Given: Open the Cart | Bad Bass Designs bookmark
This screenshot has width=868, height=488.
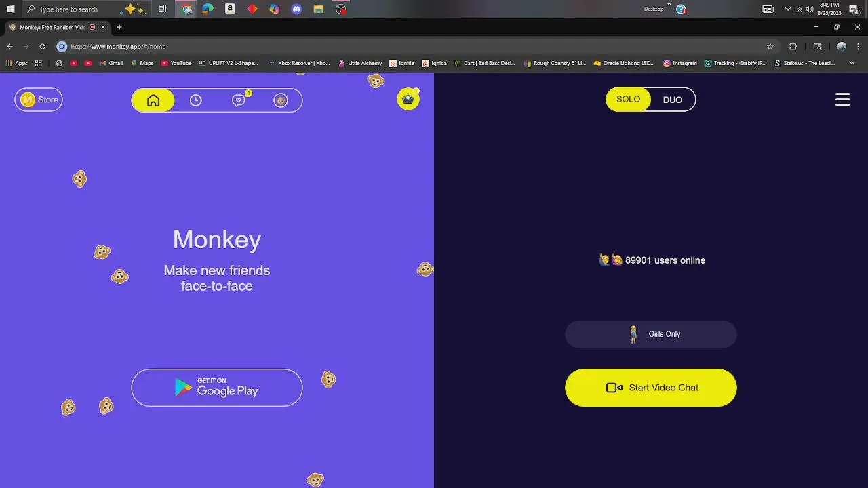Looking at the screenshot, I should click(485, 63).
